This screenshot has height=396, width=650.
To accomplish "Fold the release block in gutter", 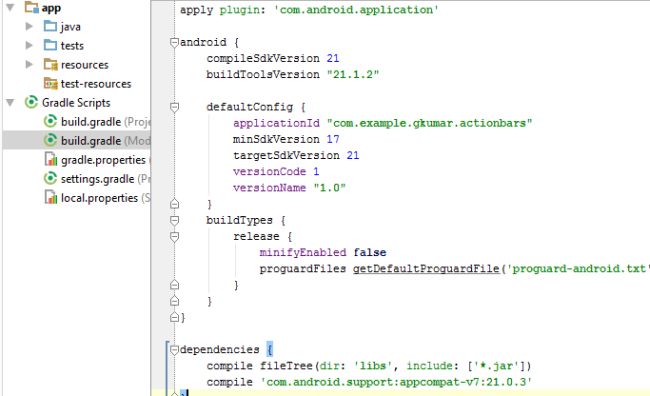I will pyautogui.click(x=175, y=236).
